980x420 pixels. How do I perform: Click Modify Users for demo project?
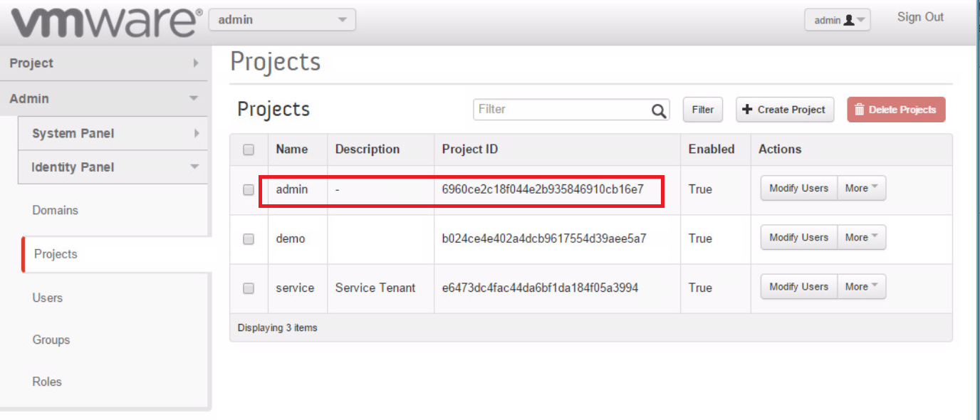(798, 238)
